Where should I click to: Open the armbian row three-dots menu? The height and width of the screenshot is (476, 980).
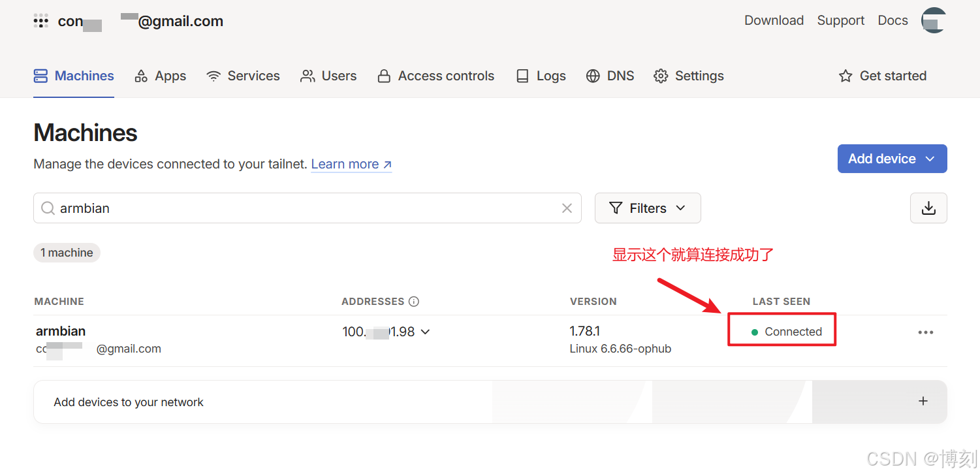click(x=926, y=332)
